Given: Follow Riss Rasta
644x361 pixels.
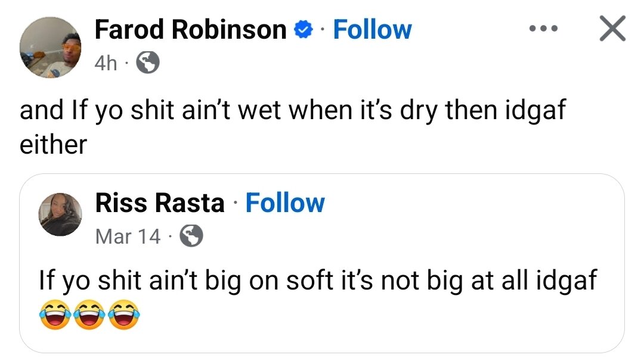Looking at the screenshot, I should [x=285, y=203].
